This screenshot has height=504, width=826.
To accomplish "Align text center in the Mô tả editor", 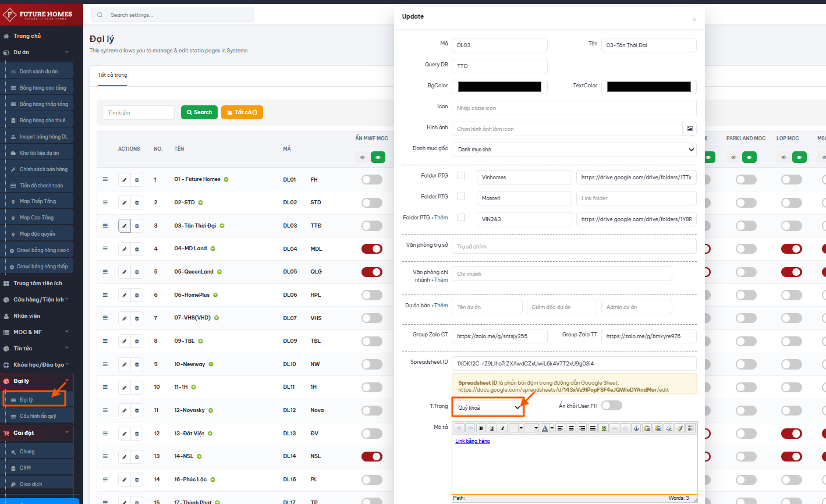I will pos(571,428).
